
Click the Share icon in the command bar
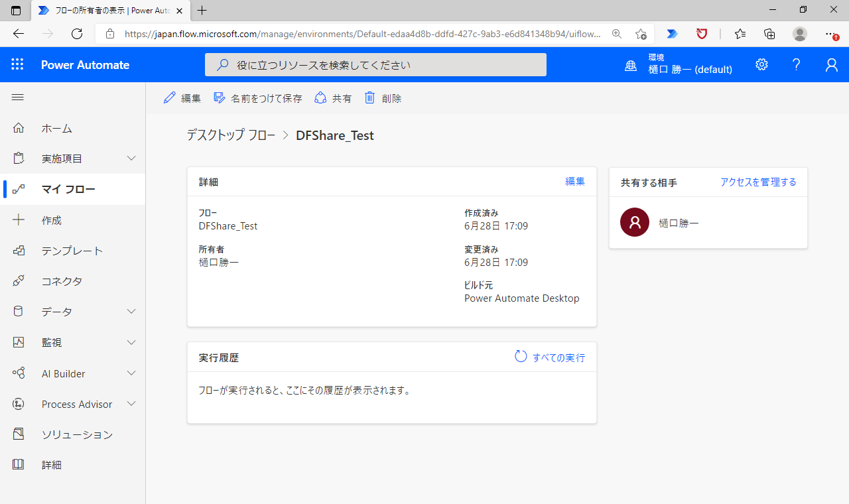coord(320,97)
